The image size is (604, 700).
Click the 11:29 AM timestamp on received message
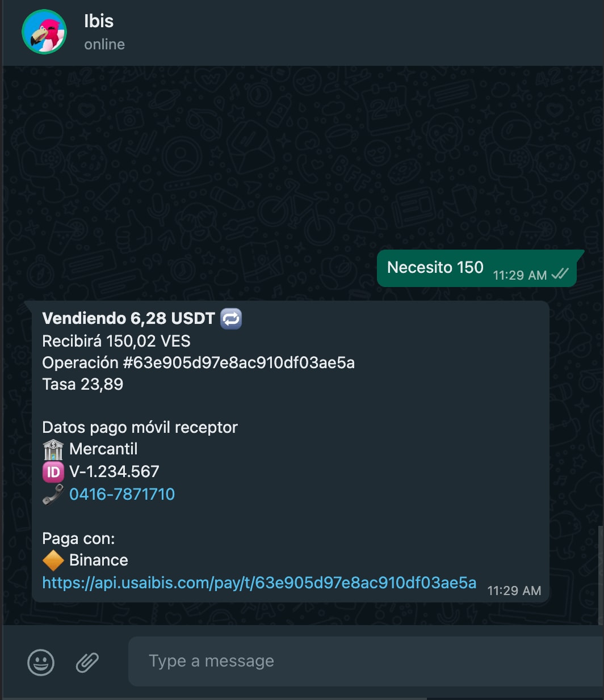coord(514,591)
